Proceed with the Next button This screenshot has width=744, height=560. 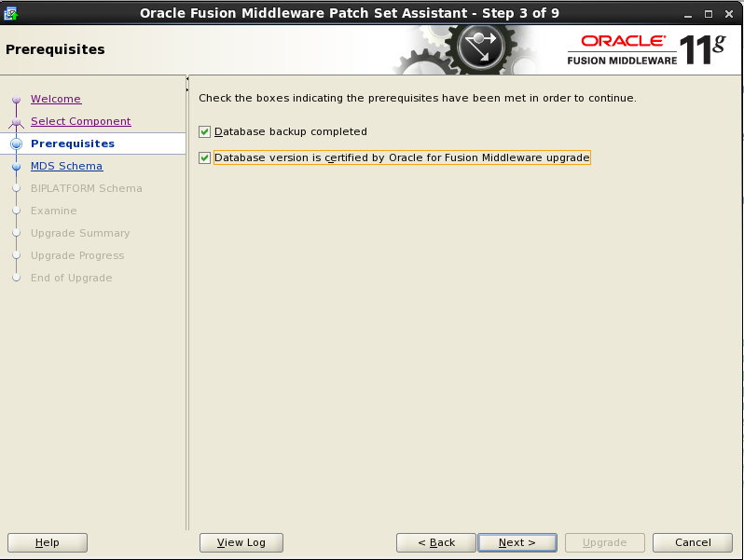[x=517, y=542]
